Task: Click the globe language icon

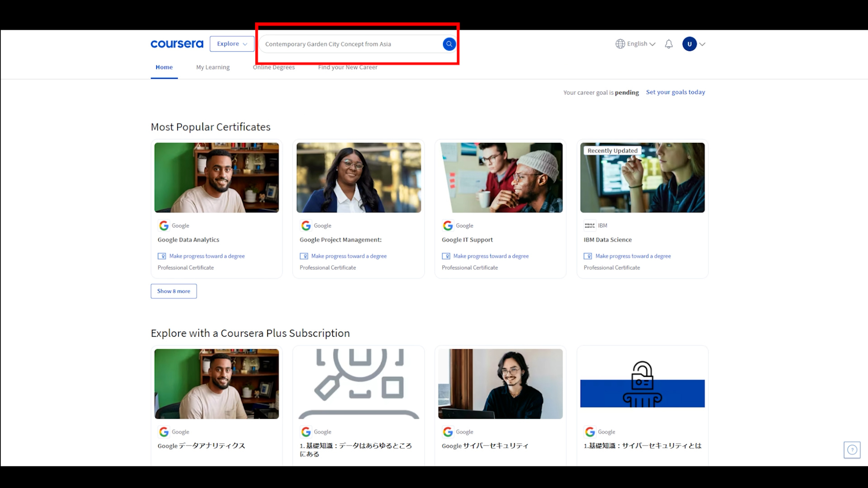Action: 620,44
